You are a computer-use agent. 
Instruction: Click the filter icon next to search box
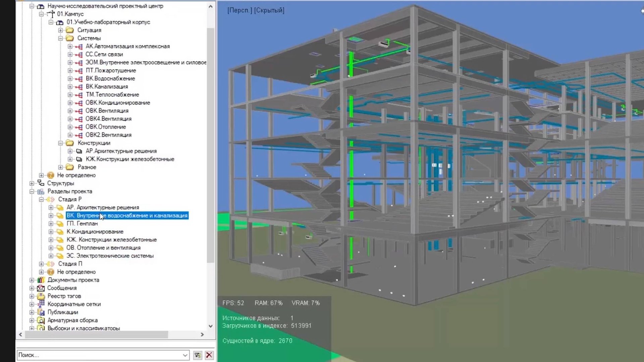(198, 355)
